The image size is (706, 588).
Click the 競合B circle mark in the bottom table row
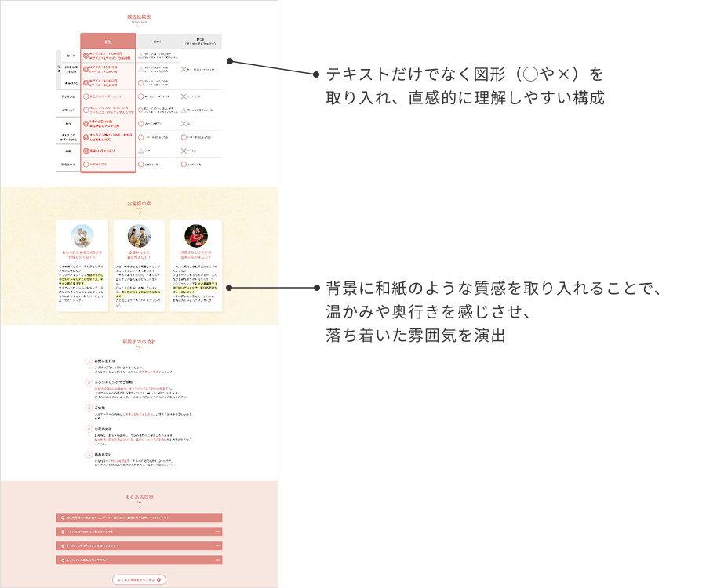pyautogui.click(x=184, y=164)
